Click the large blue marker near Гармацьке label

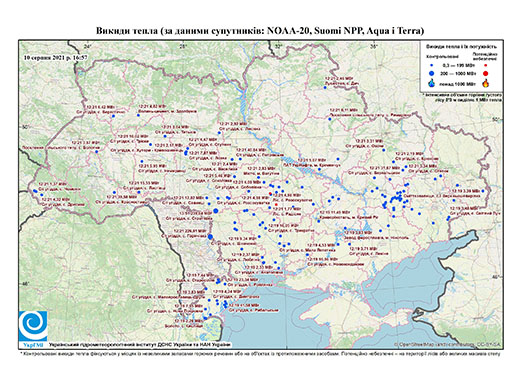coord(210,237)
